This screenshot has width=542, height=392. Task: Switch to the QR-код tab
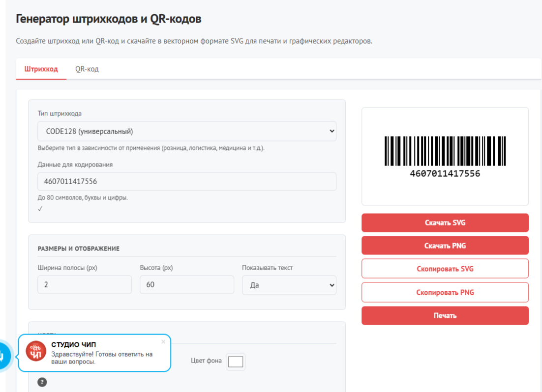(x=87, y=69)
